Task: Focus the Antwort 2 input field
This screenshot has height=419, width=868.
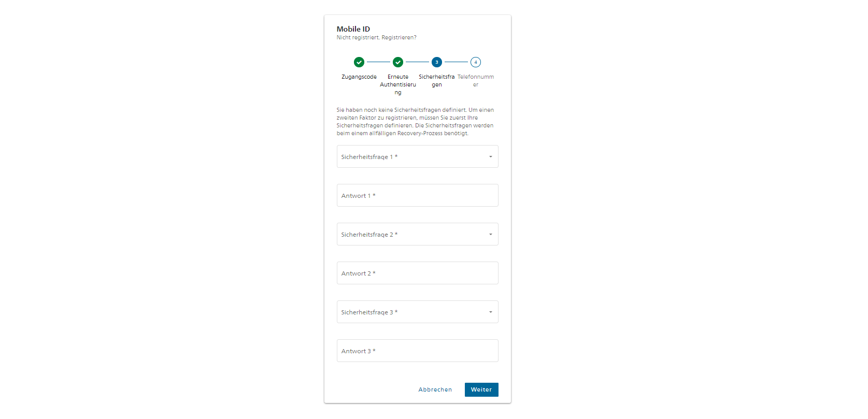Action: click(x=418, y=273)
